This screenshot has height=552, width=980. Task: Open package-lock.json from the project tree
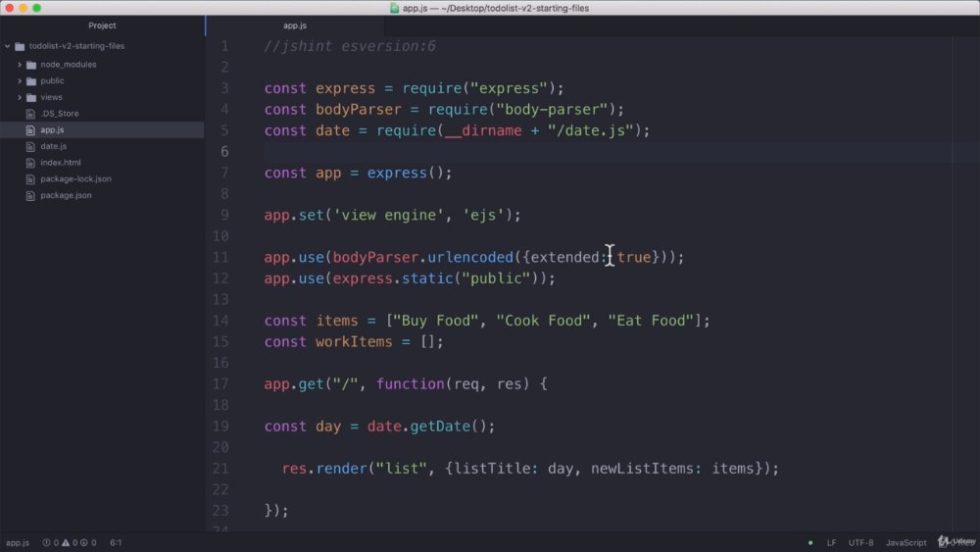point(75,178)
